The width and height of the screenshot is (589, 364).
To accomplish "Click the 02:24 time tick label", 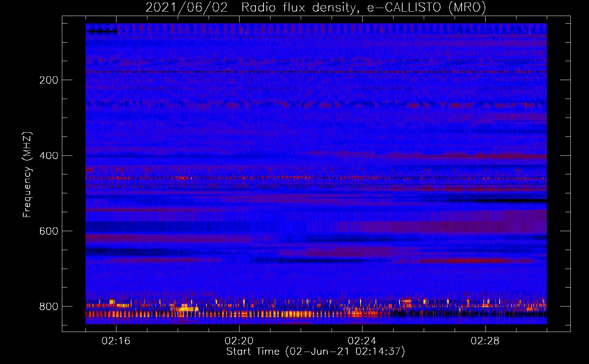I will coord(362,341).
